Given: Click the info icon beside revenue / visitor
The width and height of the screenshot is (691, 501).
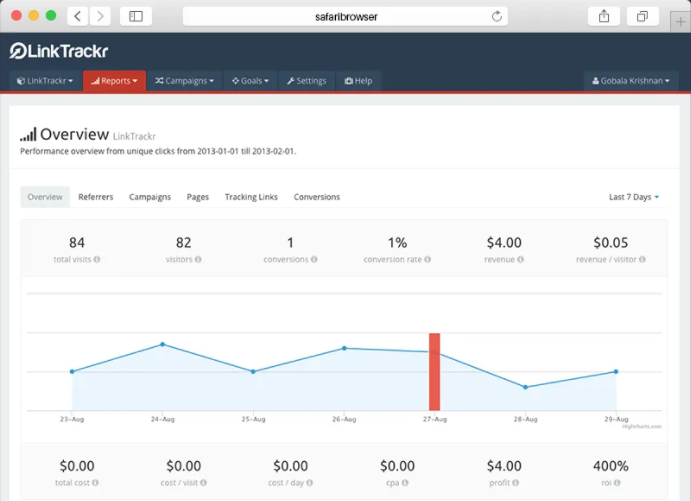Looking at the screenshot, I should pyautogui.click(x=642, y=259).
